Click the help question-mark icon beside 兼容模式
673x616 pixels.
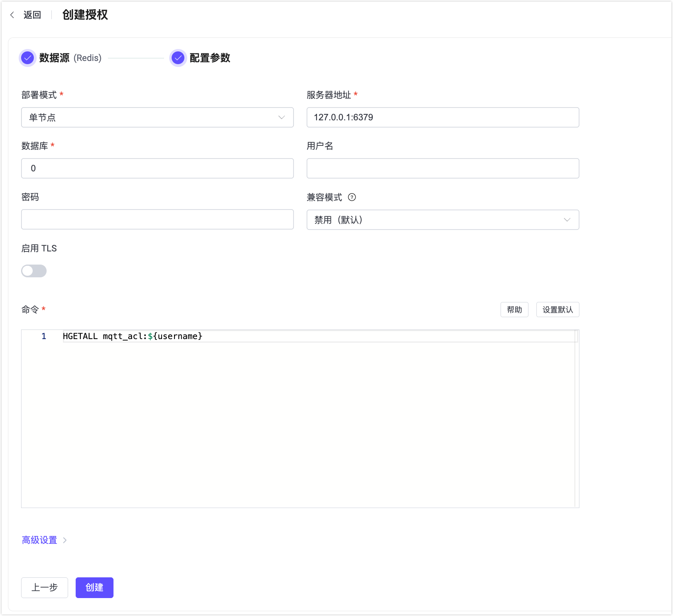click(x=352, y=197)
